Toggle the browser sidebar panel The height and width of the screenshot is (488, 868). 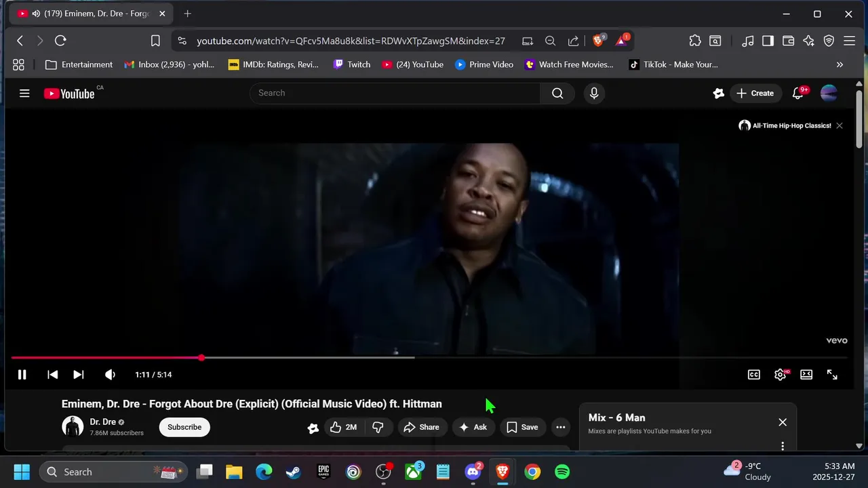point(768,41)
